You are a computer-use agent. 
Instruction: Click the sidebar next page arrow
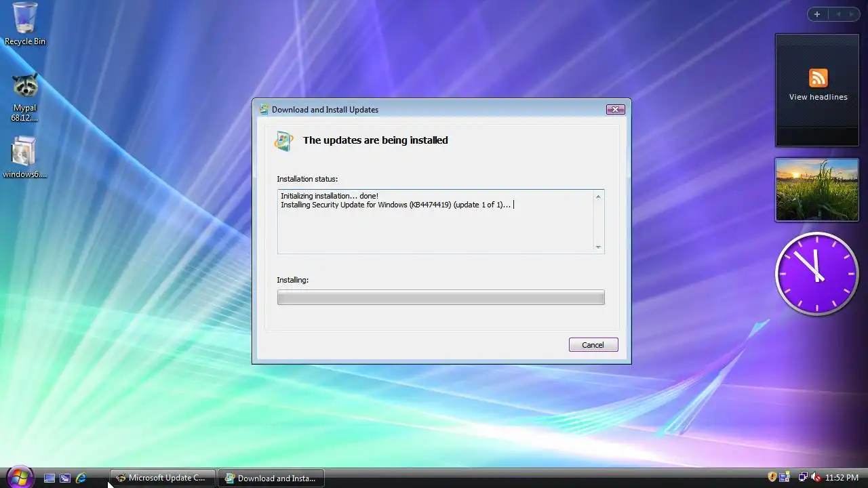pyautogui.click(x=851, y=14)
